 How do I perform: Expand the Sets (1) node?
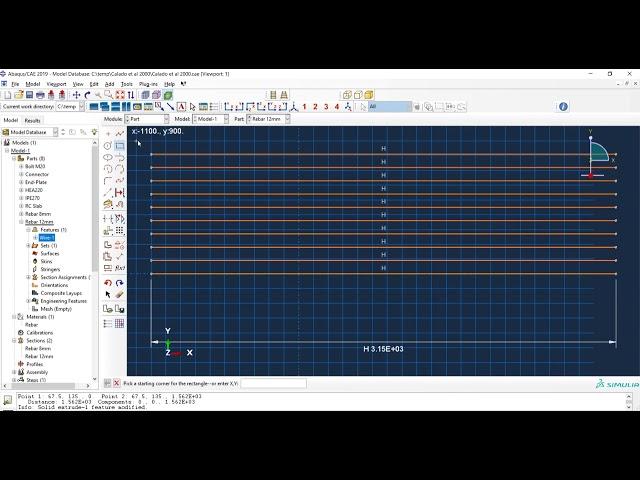click(x=28, y=246)
